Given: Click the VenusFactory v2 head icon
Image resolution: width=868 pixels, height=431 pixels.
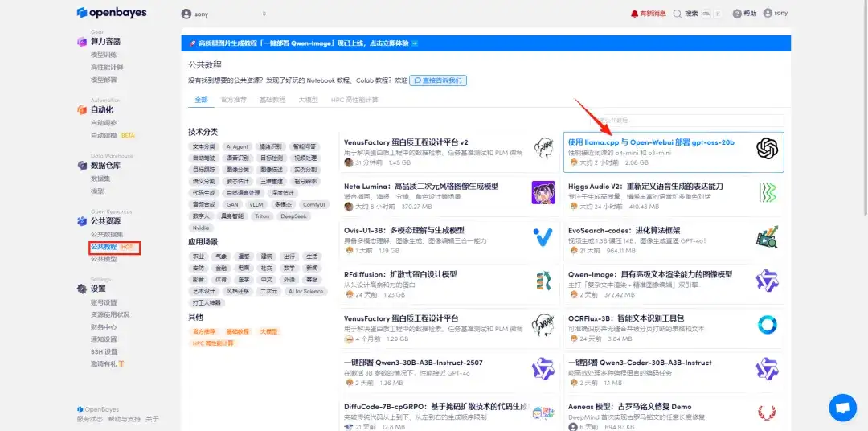Looking at the screenshot, I should [544, 148].
